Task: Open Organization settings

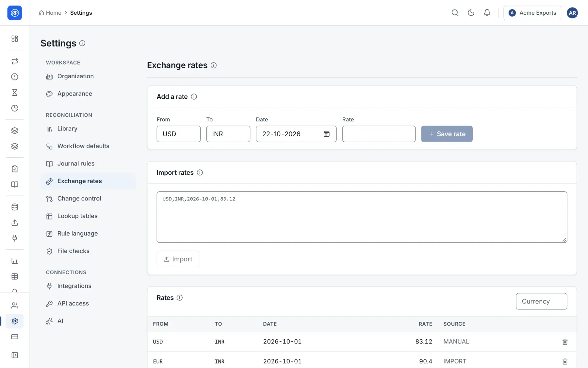Action: click(88, 76)
